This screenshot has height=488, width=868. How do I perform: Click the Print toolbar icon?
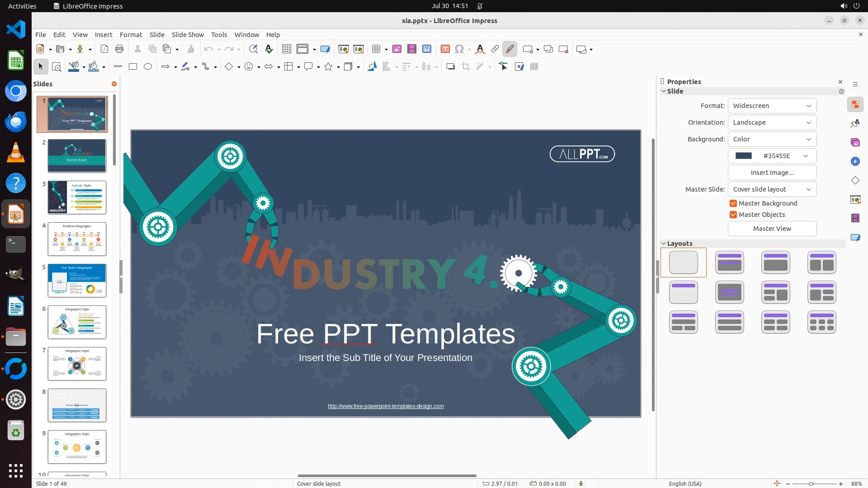coord(119,49)
